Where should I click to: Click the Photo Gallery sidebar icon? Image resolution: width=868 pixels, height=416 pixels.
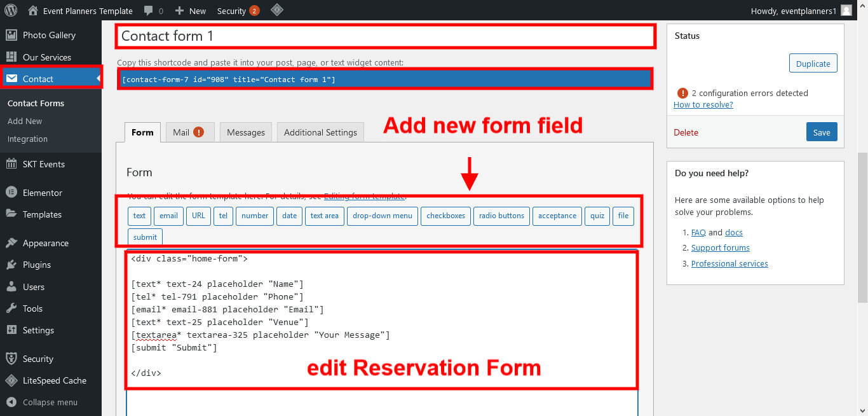(x=11, y=35)
